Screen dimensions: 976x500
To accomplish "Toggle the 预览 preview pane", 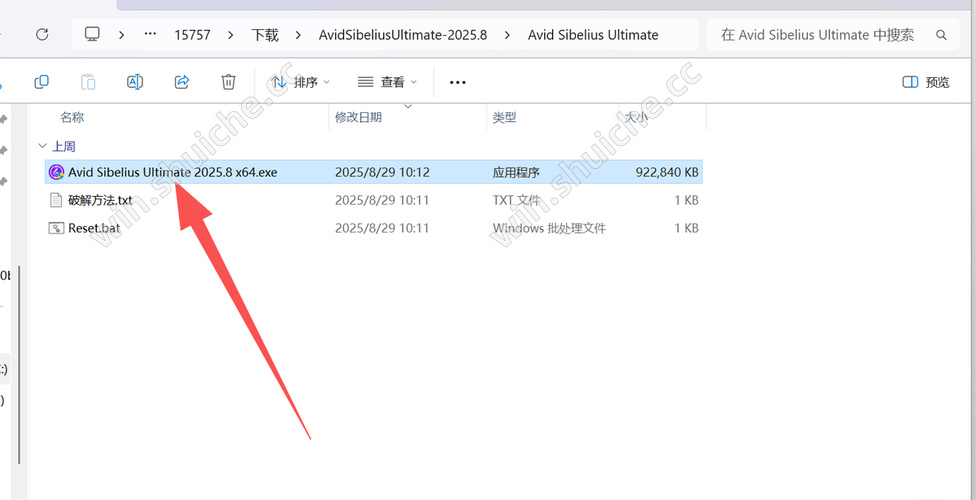I will point(926,82).
